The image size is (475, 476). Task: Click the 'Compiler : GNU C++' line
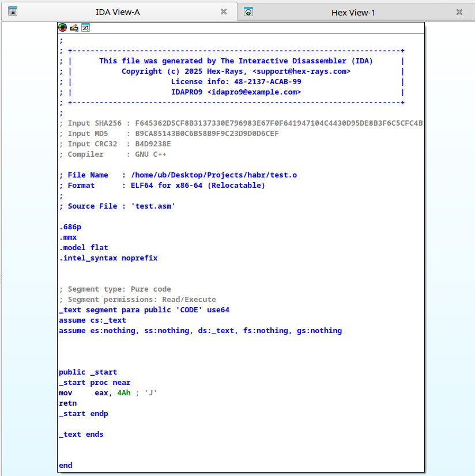112,154
